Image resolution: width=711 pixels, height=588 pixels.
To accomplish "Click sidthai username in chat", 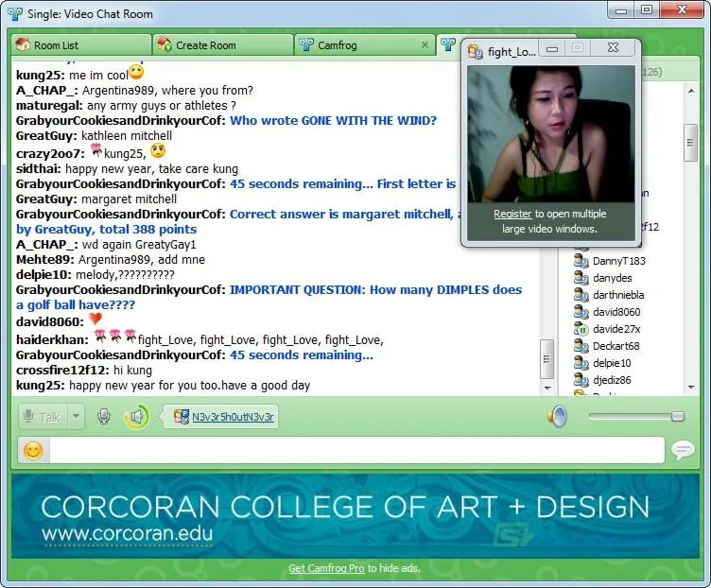I will pos(38,169).
